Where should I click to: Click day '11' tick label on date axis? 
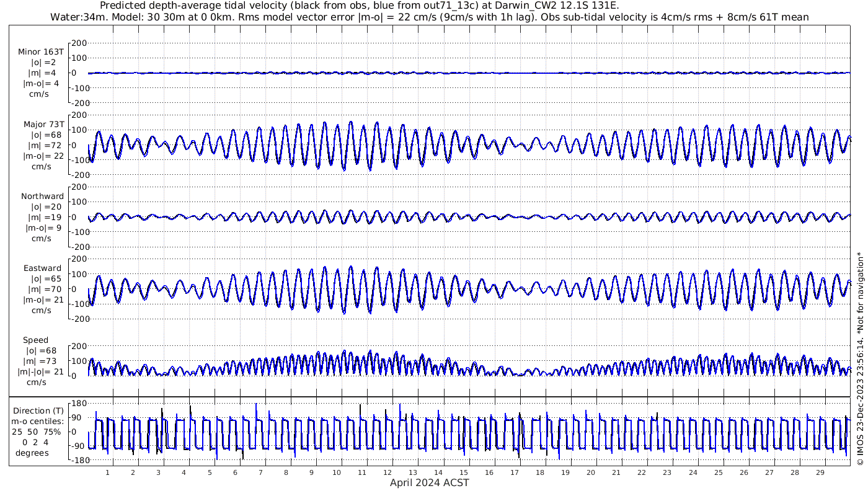pyautogui.click(x=362, y=472)
